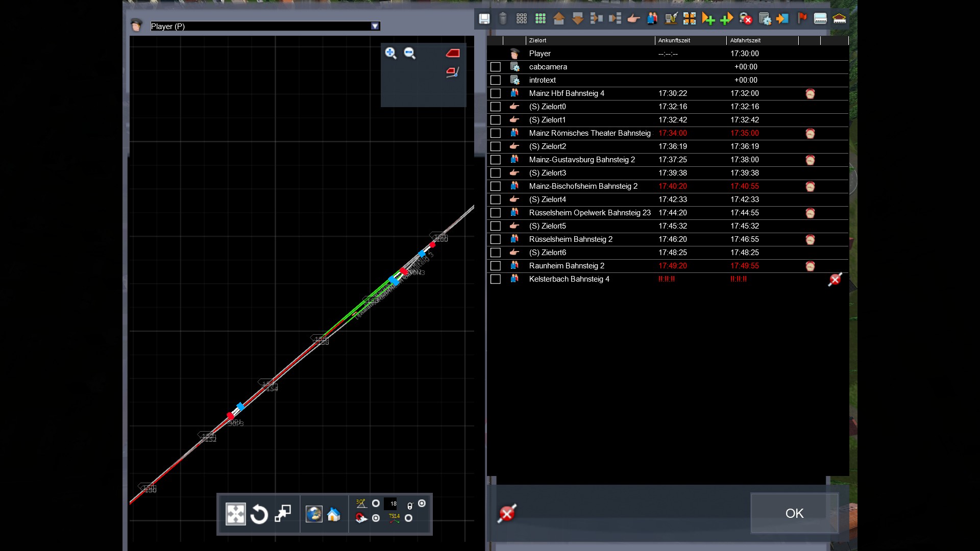Enable the 30° angle snap radio toggle
Image resolution: width=980 pixels, height=551 pixels.
(x=376, y=504)
